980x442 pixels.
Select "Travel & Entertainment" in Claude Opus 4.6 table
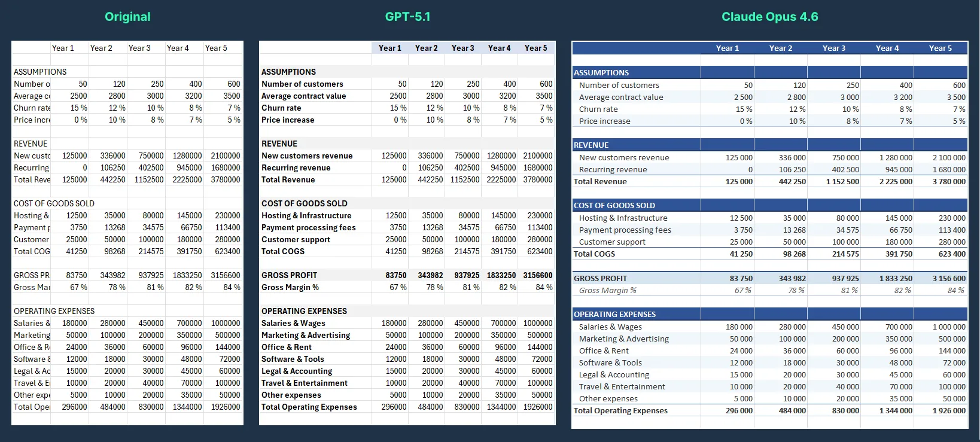click(622, 386)
